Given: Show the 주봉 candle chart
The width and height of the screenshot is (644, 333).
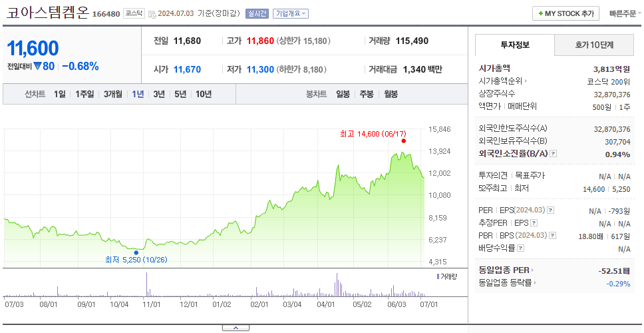Looking at the screenshot, I should [367, 94].
